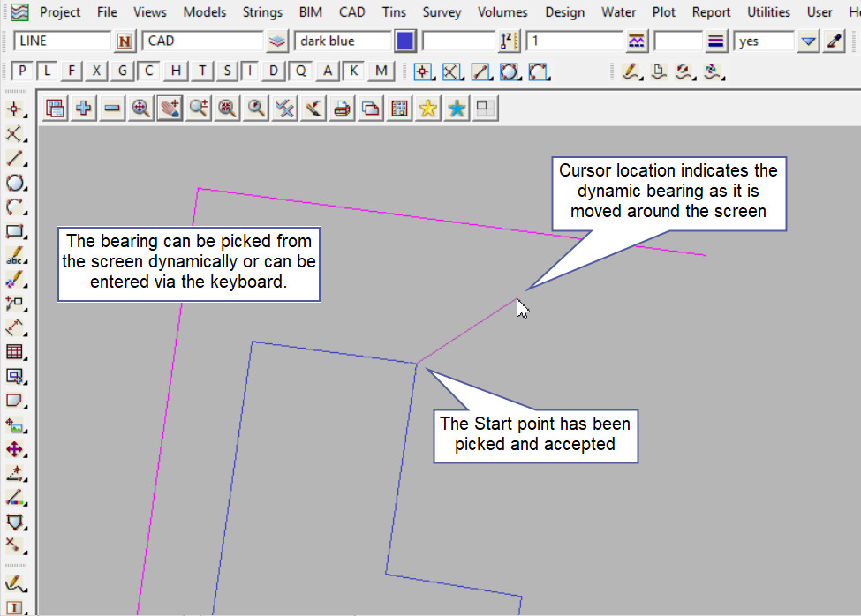
Task: Select the CAD text tool (abc)
Action: pyautogui.click(x=15, y=257)
